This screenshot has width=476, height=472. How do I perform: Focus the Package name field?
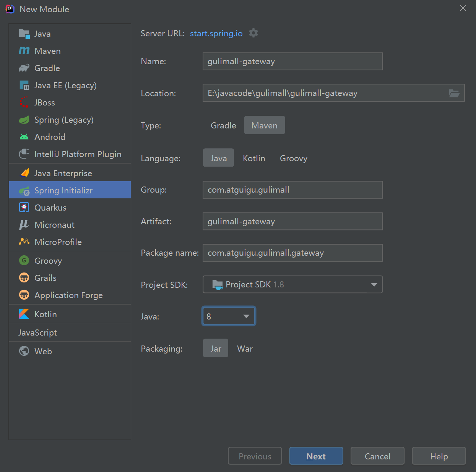coord(292,253)
